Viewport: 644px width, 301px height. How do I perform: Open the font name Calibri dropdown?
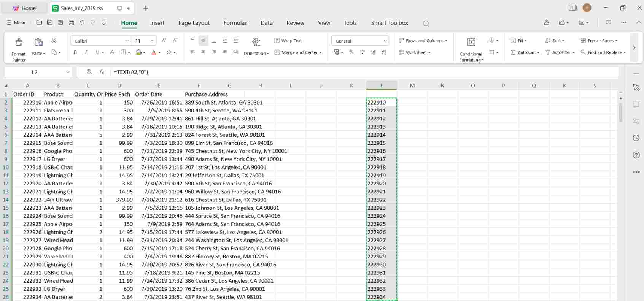(x=127, y=41)
